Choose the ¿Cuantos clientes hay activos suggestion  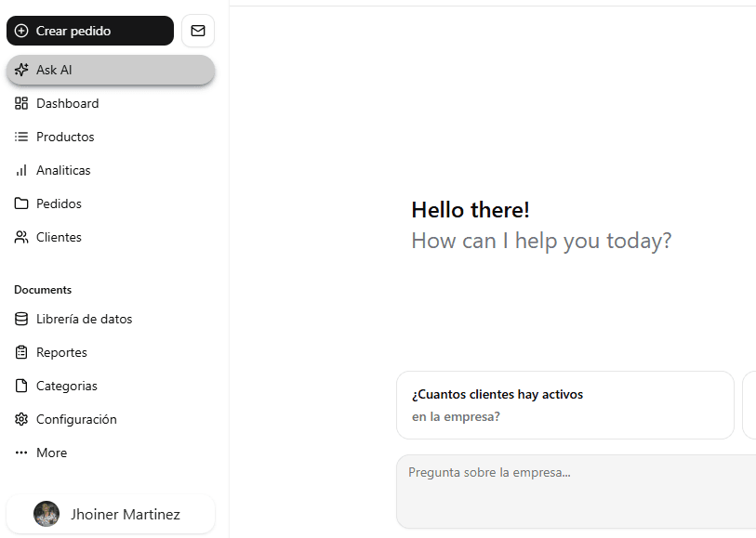click(x=565, y=405)
